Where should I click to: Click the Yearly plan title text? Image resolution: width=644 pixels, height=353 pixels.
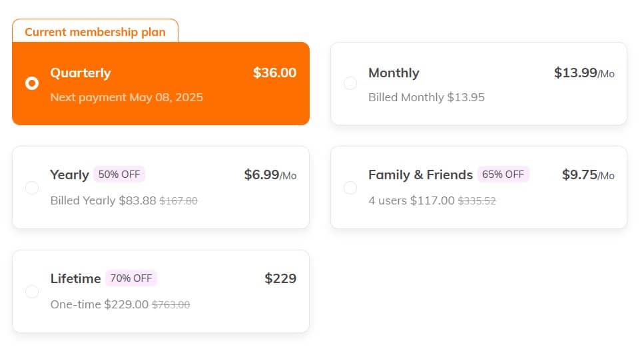[x=69, y=175]
